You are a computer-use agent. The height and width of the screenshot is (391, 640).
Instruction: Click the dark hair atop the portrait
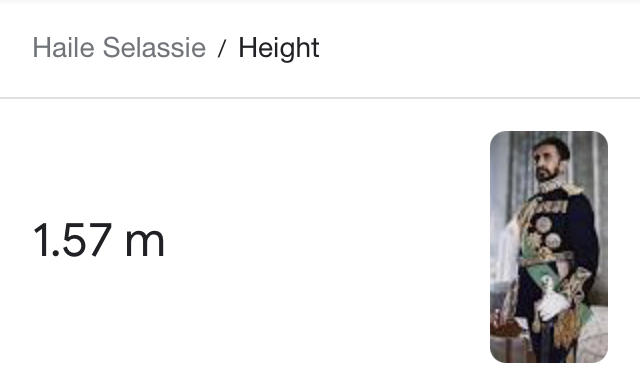tap(552, 144)
